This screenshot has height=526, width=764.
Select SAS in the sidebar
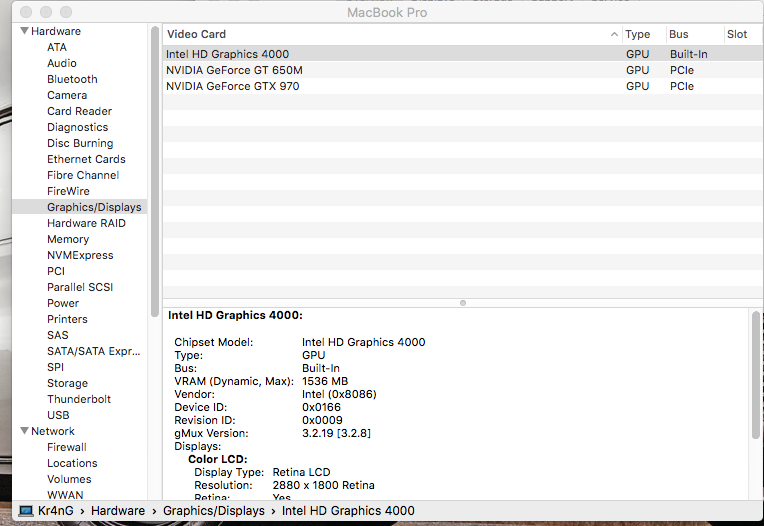57,335
